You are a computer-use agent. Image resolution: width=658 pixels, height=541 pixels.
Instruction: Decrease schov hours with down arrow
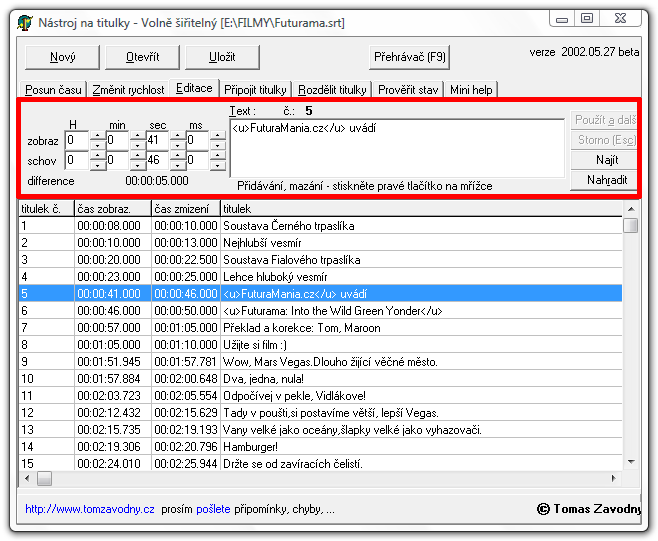click(97, 165)
